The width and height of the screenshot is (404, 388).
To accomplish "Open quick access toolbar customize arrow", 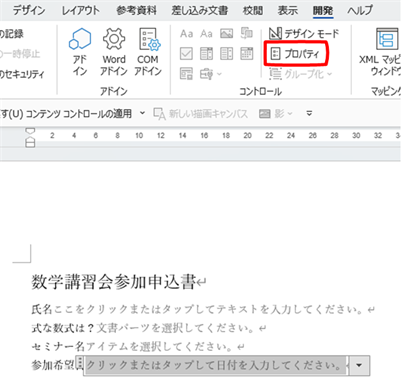I will [309, 114].
